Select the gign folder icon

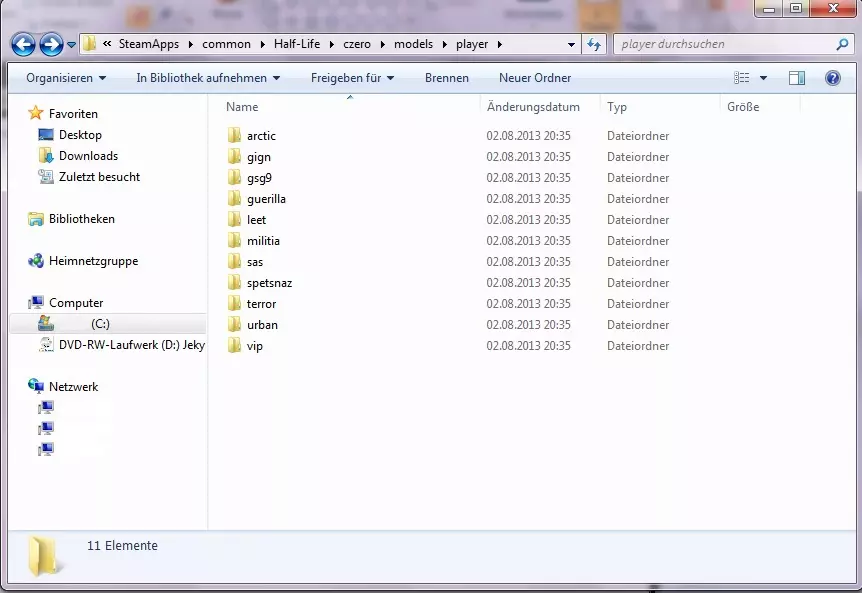(x=234, y=157)
